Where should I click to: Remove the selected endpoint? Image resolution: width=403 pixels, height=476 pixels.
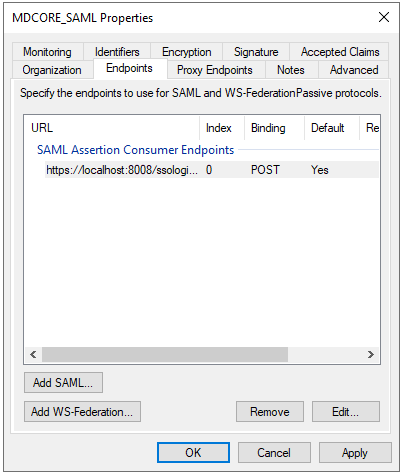270,412
